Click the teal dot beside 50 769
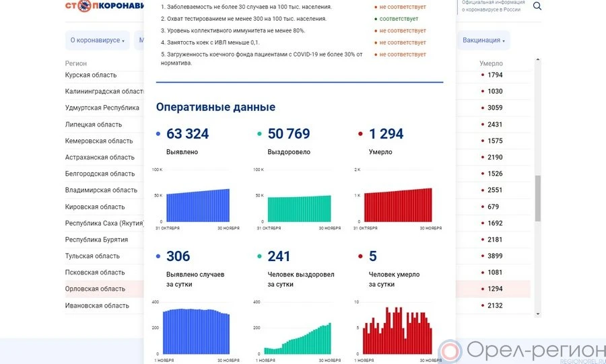Screen dimensions: 606x364 [260, 135]
